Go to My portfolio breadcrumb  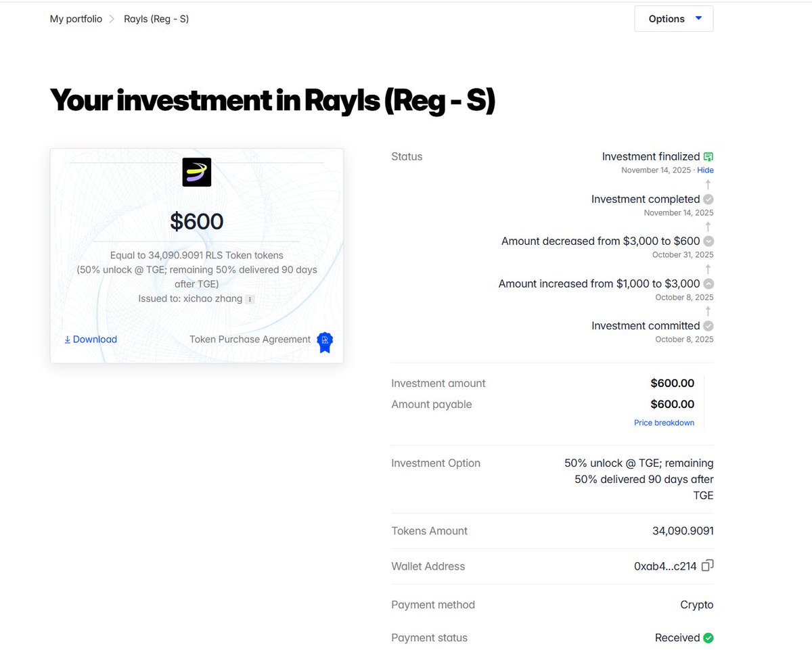tap(76, 19)
